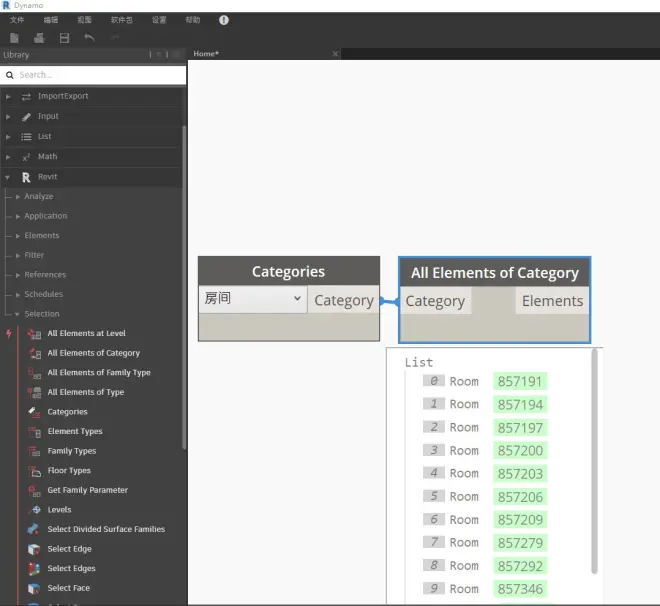This screenshot has height=606, width=660.
Task: Click the Input pencil icon
Action: (x=26, y=117)
